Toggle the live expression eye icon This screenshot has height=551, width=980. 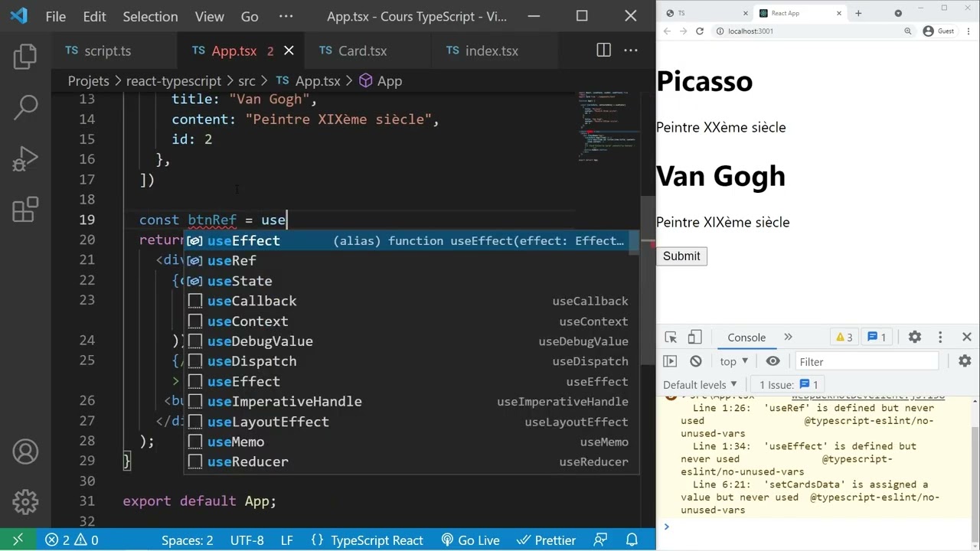pyautogui.click(x=773, y=361)
